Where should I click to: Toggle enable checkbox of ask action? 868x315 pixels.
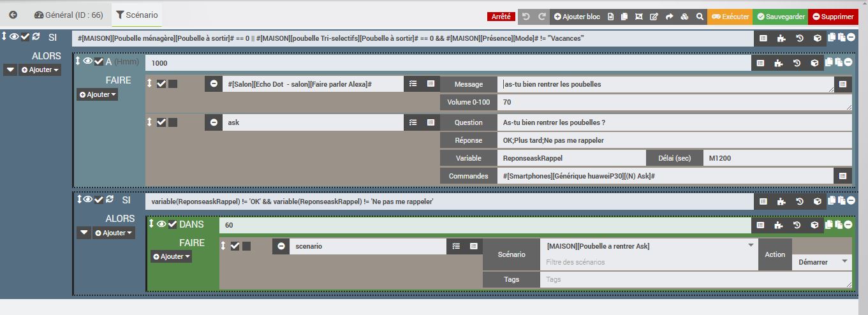pyautogui.click(x=161, y=122)
